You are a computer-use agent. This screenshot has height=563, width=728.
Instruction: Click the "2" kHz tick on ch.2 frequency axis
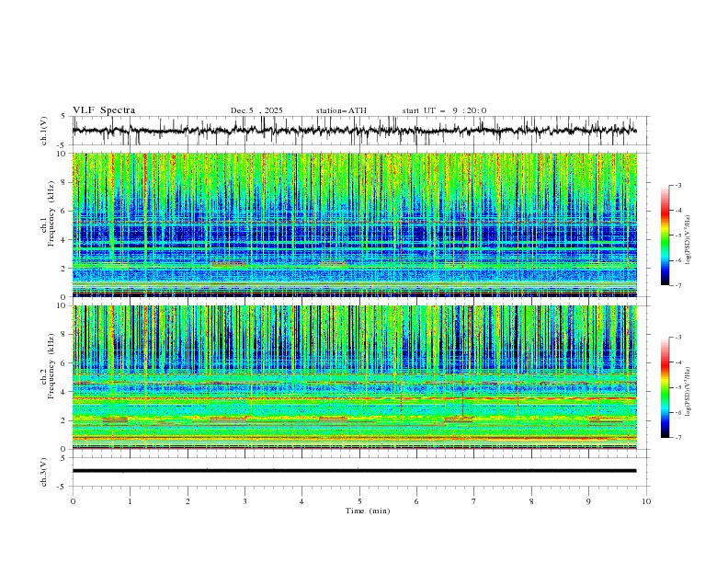[x=65, y=420]
